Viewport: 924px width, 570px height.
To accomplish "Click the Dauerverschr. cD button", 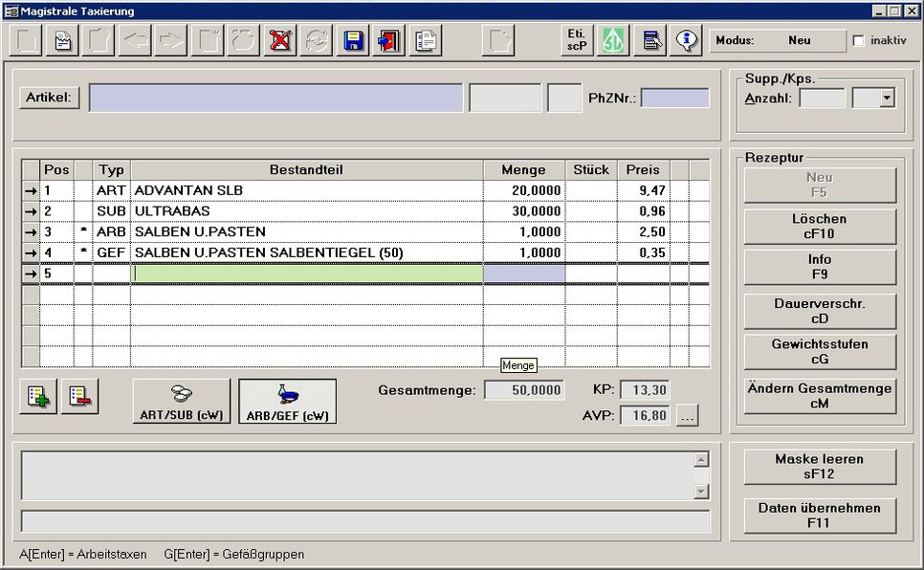I will pyautogui.click(x=818, y=310).
